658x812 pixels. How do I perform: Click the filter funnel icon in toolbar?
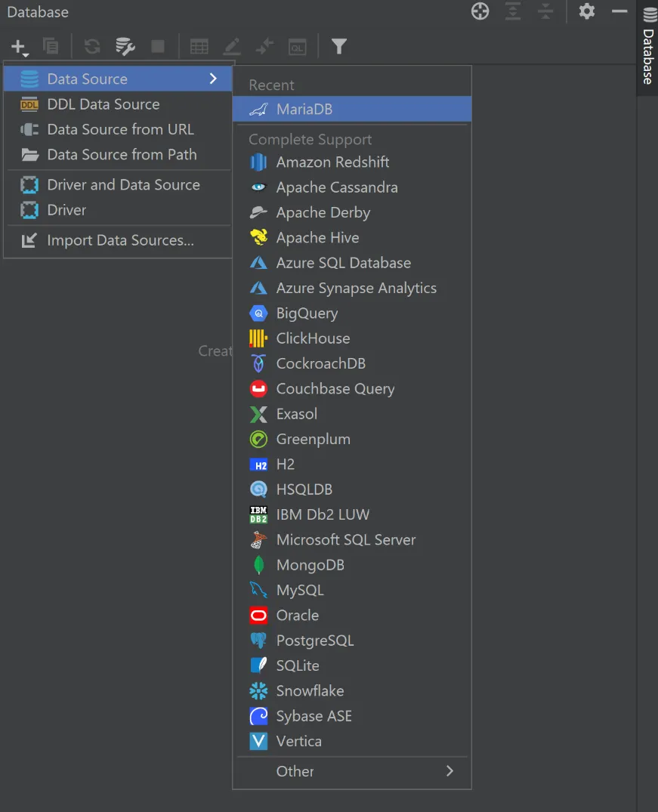tap(339, 46)
